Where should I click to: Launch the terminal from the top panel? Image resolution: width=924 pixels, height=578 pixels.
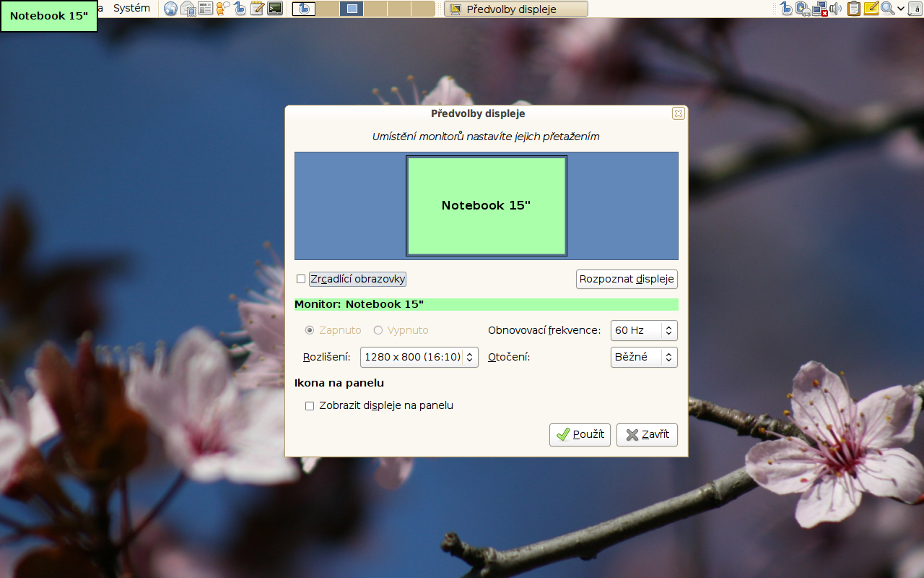coord(275,9)
